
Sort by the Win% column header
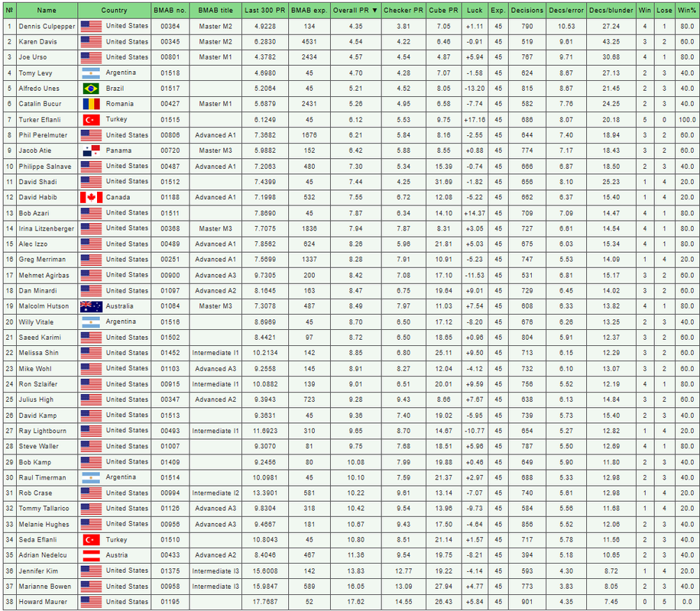[686, 10]
